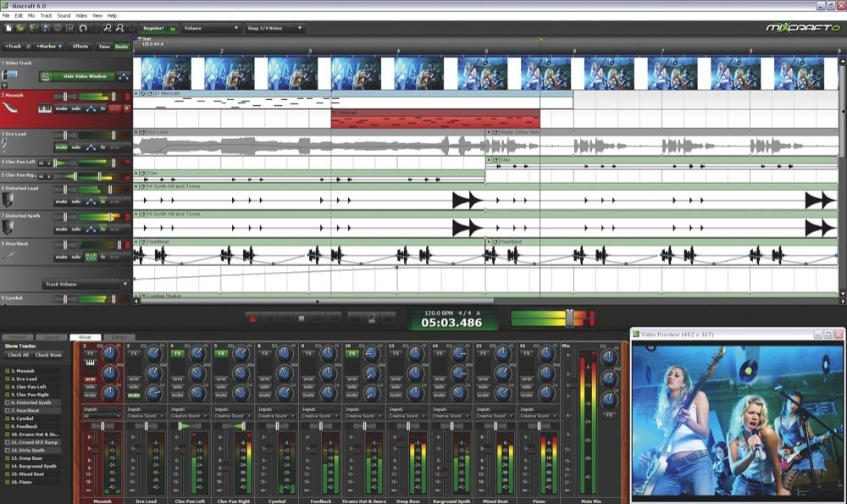Open the Sound menu
This screenshot has height=504, width=847.
coord(64,15)
